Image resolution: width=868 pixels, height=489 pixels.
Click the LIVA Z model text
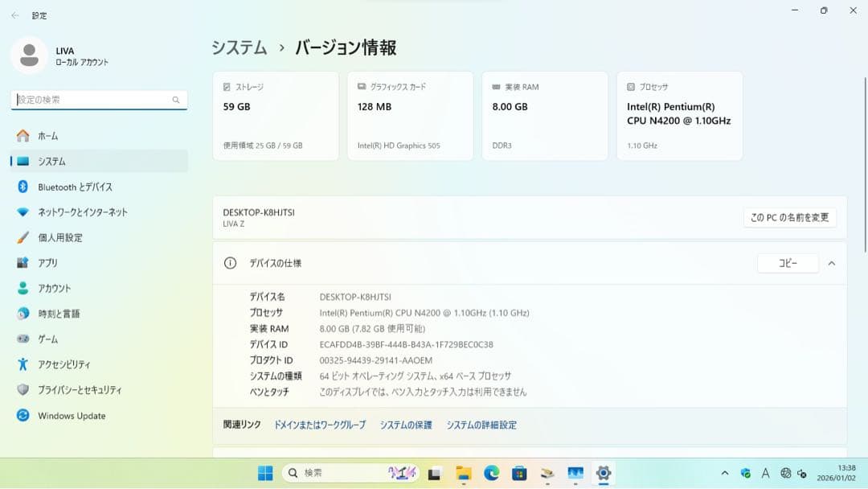coord(234,224)
